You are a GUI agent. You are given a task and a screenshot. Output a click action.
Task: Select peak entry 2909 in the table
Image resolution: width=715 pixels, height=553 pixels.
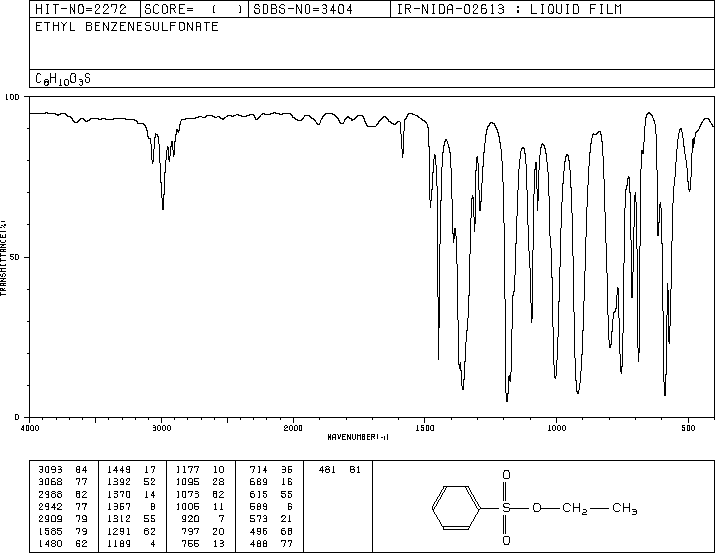[x=50, y=519]
